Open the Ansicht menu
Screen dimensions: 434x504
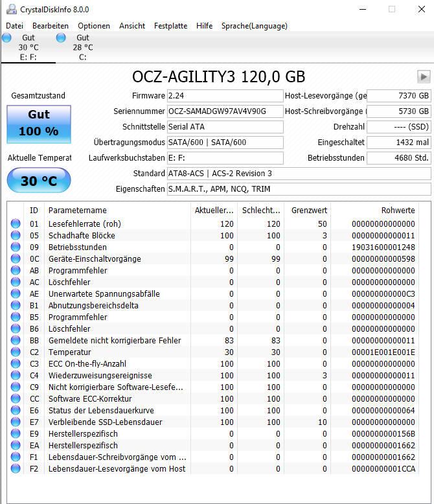click(x=132, y=26)
